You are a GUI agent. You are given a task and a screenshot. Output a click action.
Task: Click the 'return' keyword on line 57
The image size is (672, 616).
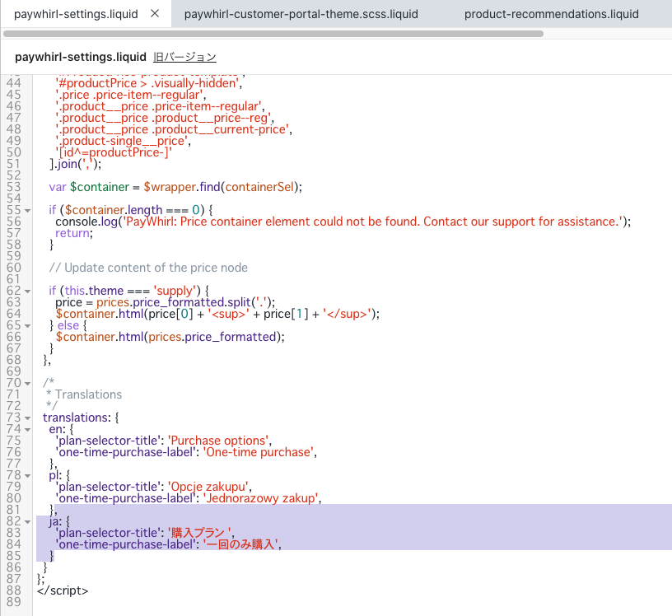72,233
